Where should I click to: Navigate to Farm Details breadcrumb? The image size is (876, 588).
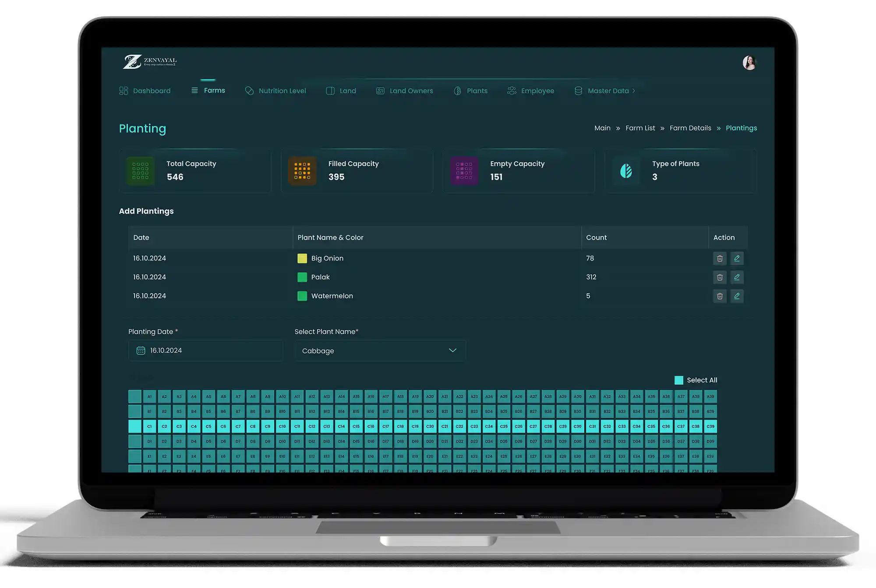click(690, 128)
